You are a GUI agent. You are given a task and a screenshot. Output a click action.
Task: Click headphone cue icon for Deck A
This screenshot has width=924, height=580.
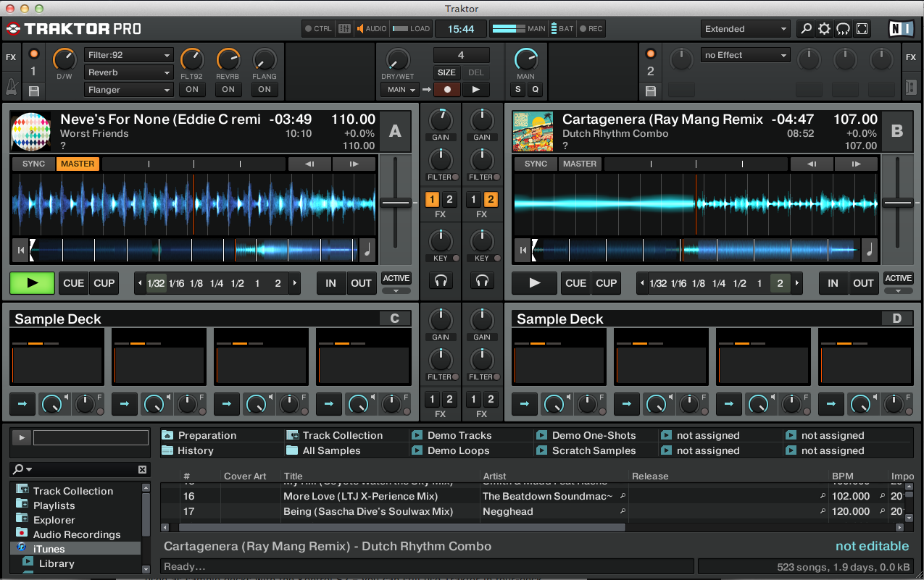pyautogui.click(x=441, y=280)
